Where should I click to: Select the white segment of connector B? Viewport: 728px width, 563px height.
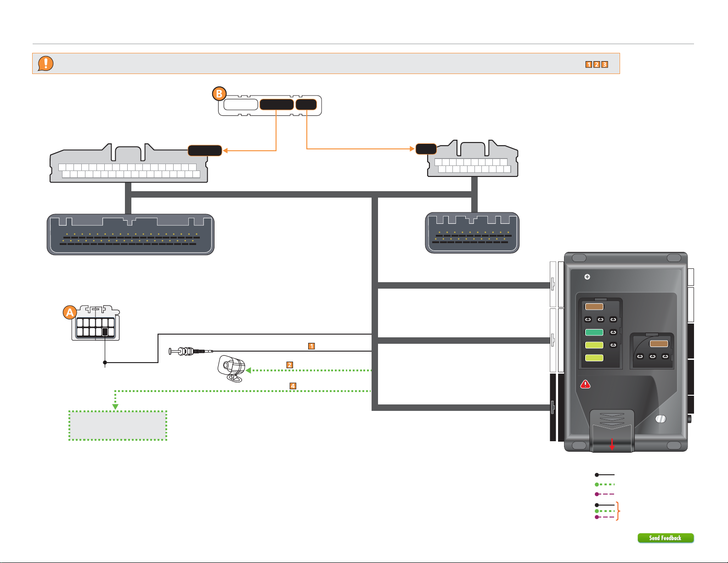[x=241, y=104]
